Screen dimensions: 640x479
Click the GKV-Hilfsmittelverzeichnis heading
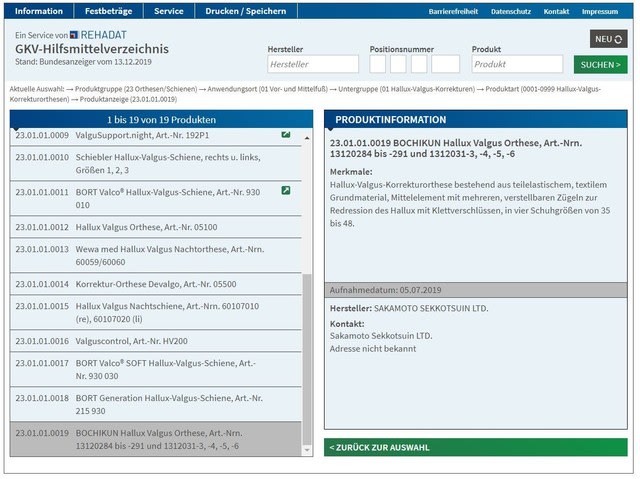click(92, 49)
